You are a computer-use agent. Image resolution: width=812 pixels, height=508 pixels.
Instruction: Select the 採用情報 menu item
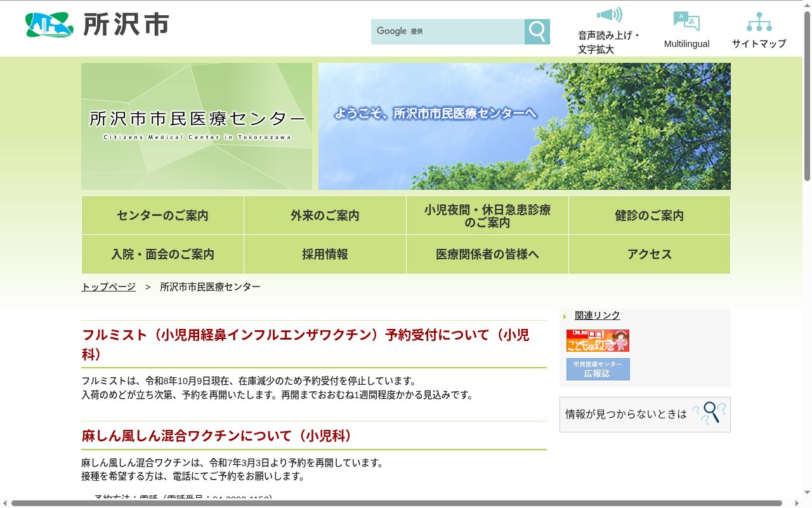tap(325, 254)
